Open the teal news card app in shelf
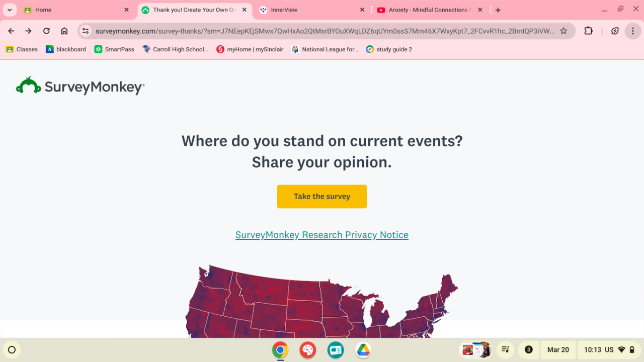 336,350
